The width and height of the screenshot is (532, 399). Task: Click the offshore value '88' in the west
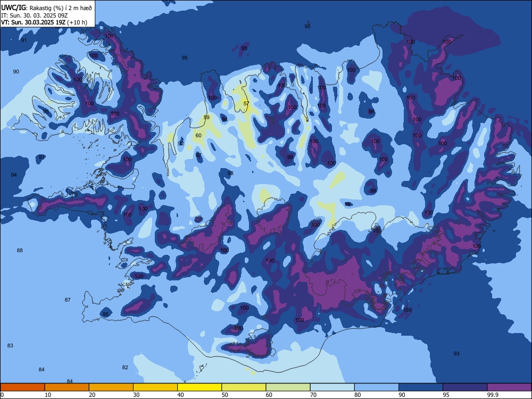point(20,251)
